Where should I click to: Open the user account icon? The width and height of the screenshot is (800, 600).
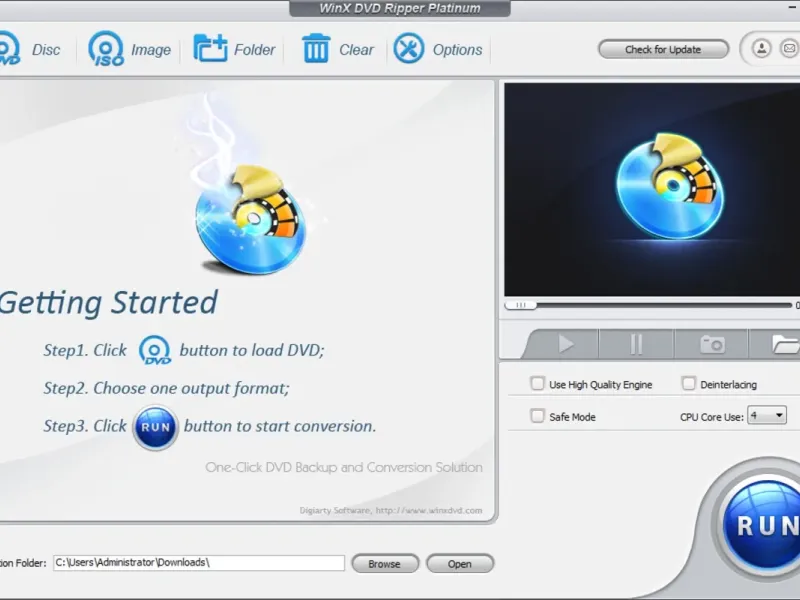(761, 49)
